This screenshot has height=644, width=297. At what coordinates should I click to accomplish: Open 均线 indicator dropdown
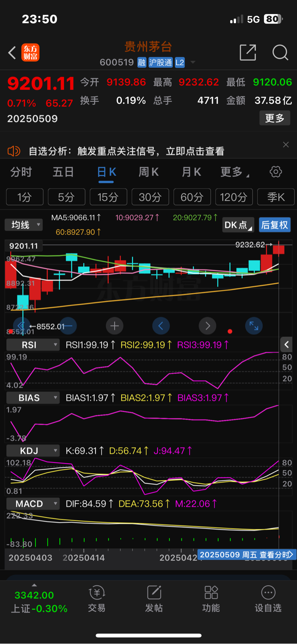tap(24, 225)
